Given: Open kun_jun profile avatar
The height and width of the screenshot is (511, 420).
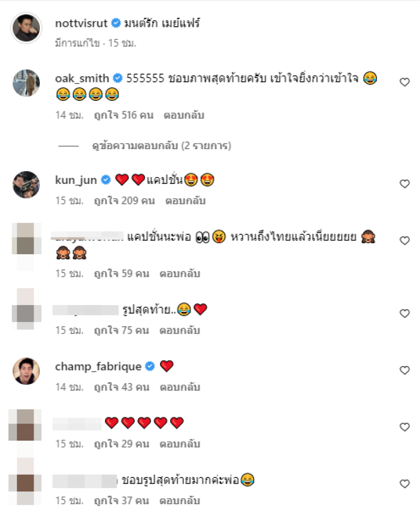Looking at the screenshot, I should pos(26,184).
